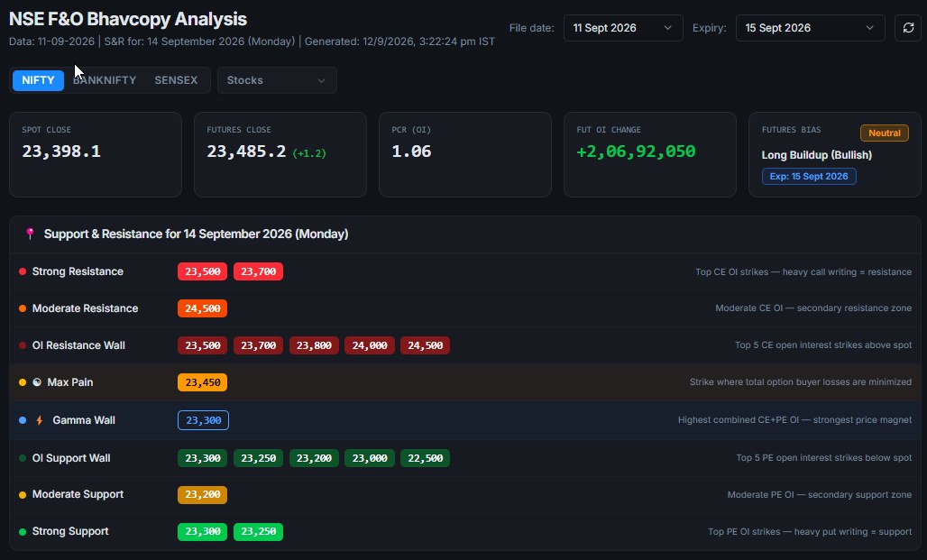Click the 23,200 Moderate Support chip

tap(202, 494)
